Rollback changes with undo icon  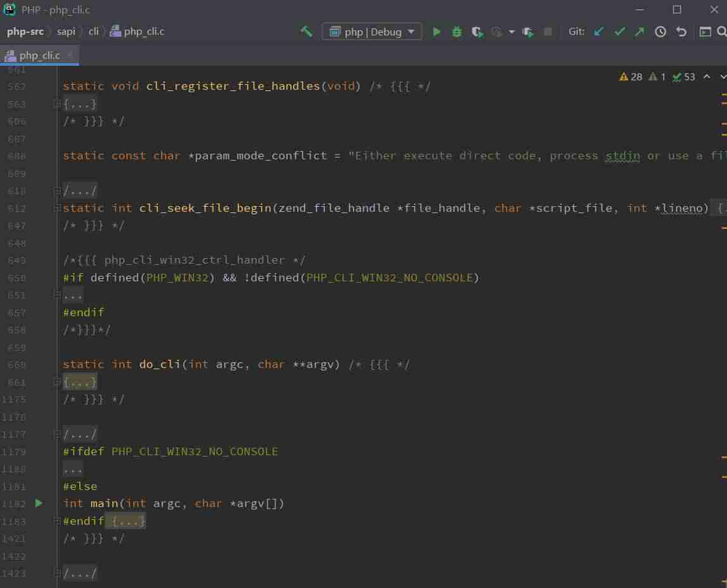pos(681,32)
